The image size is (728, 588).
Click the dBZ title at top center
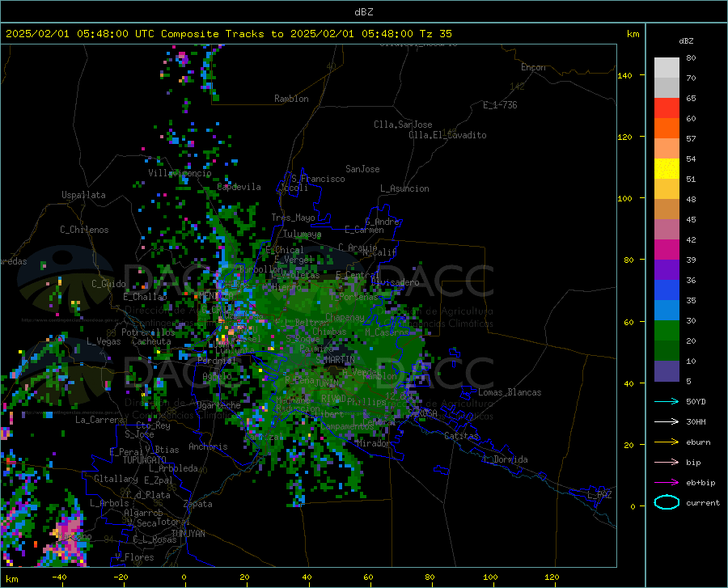pos(363,12)
